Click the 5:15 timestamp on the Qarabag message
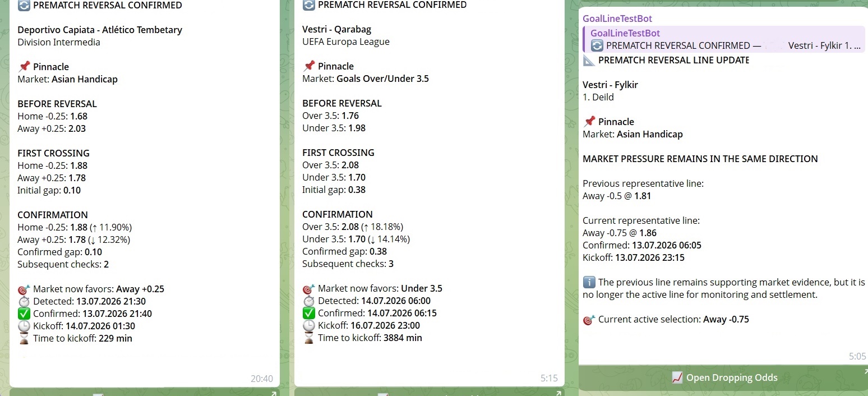 tap(549, 378)
